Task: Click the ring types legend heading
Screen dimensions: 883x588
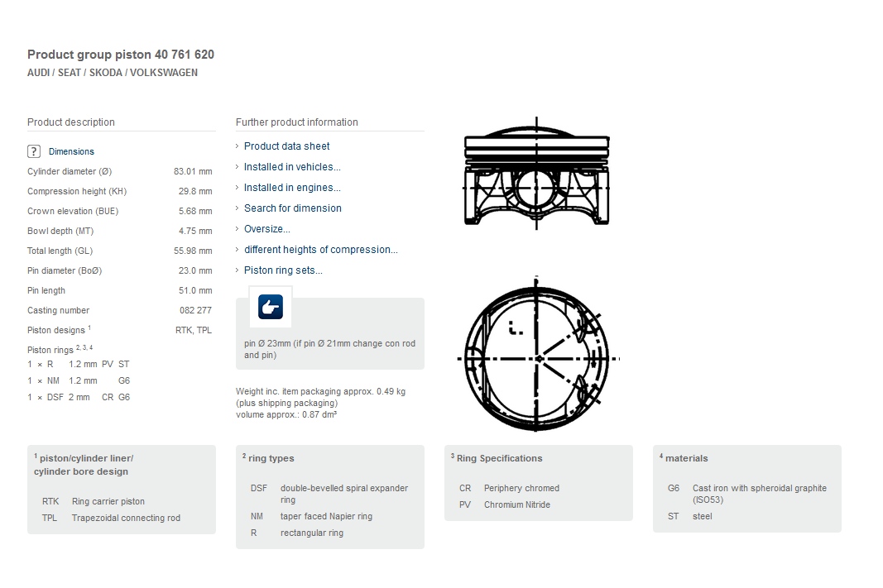Action: 271,458
